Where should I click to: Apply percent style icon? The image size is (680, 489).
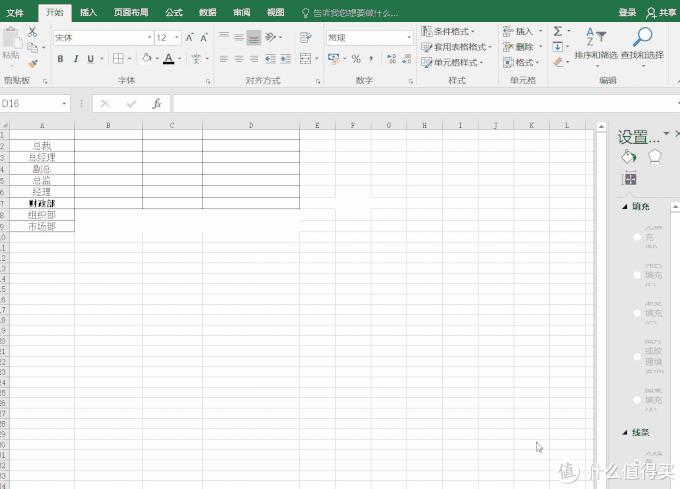(356, 59)
